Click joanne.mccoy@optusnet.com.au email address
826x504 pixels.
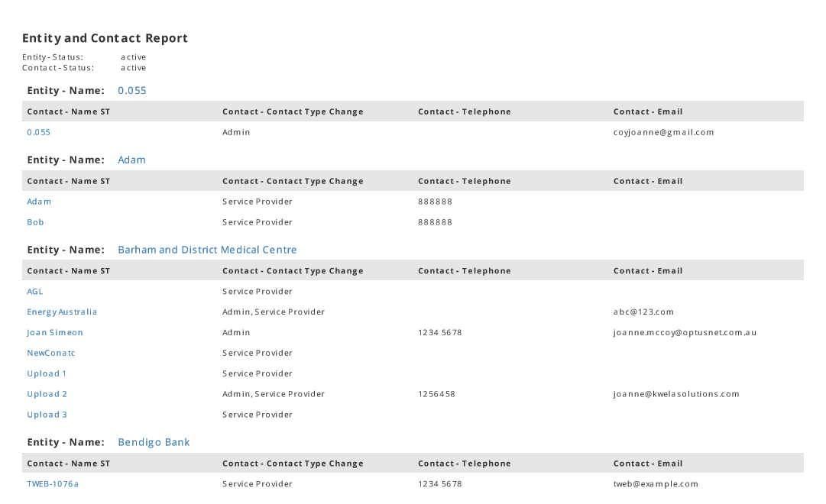(x=685, y=333)
